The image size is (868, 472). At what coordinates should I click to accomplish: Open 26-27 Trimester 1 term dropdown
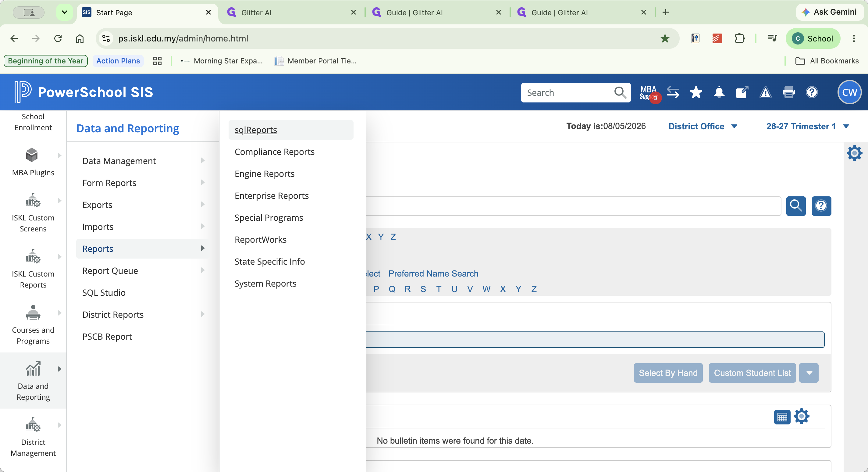[x=807, y=127]
